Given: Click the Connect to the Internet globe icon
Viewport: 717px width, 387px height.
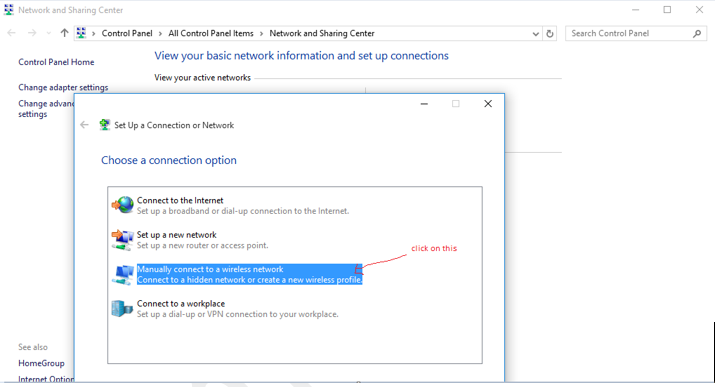Looking at the screenshot, I should tap(123, 205).
